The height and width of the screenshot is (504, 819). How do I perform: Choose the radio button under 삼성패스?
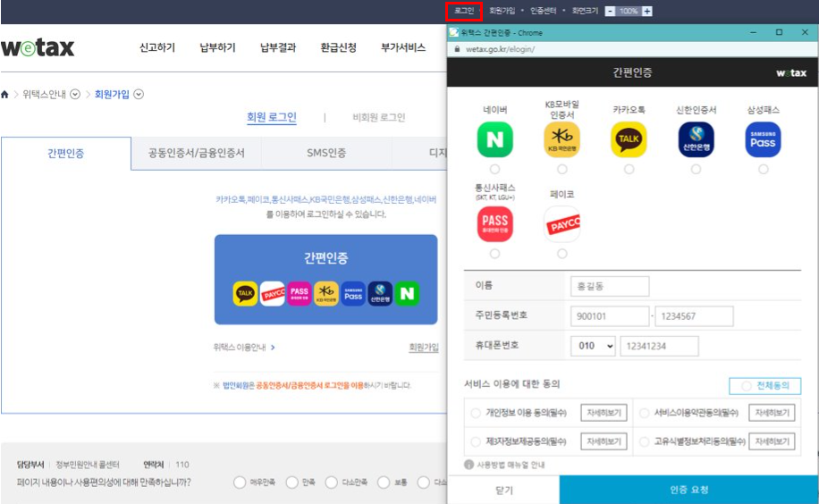pyautogui.click(x=763, y=169)
